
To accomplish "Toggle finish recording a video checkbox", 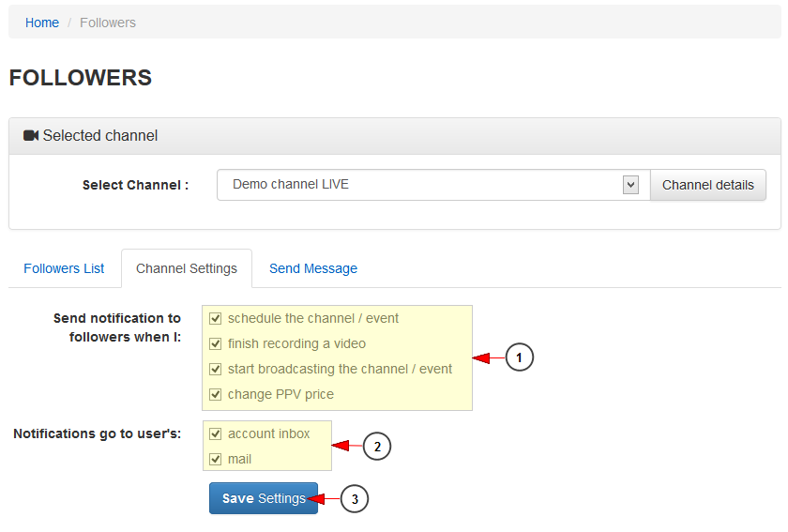I will (x=216, y=343).
